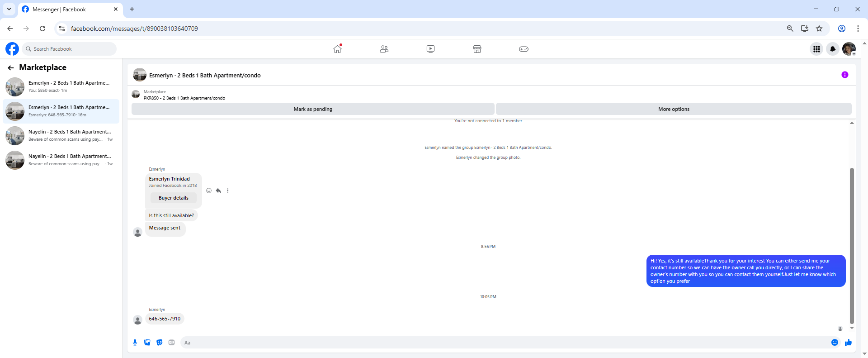Click chat scroll up arrow
This screenshot has width=868, height=358.
pos(852,123)
